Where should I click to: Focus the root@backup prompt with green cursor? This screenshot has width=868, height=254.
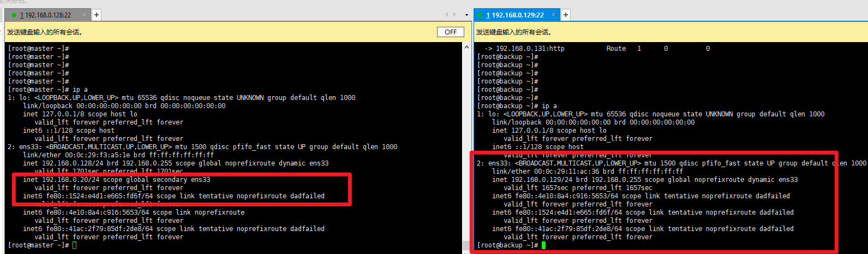[x=507, y=245]
